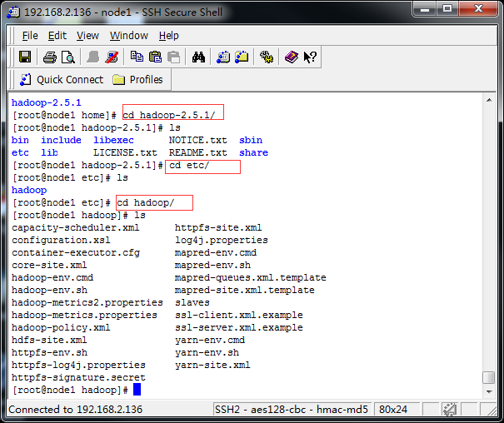This screenshot has width=504, height=423.
Task: Click 'httpfs-signature.secret' file name
Action: (78, 377)
